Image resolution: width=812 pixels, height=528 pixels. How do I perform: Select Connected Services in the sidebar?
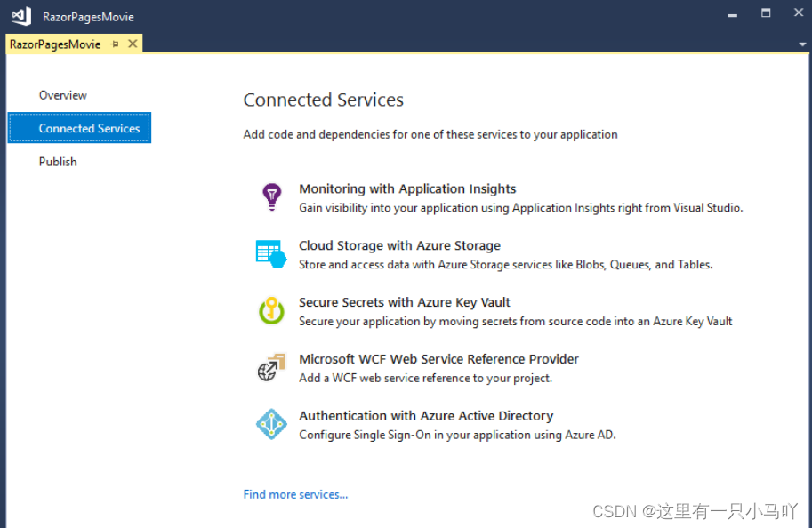click(89, 128)
